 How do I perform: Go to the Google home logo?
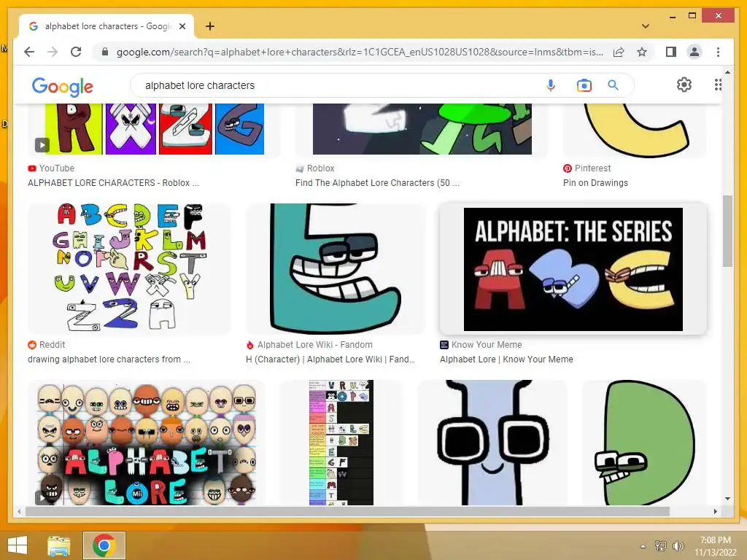[63, 86]
